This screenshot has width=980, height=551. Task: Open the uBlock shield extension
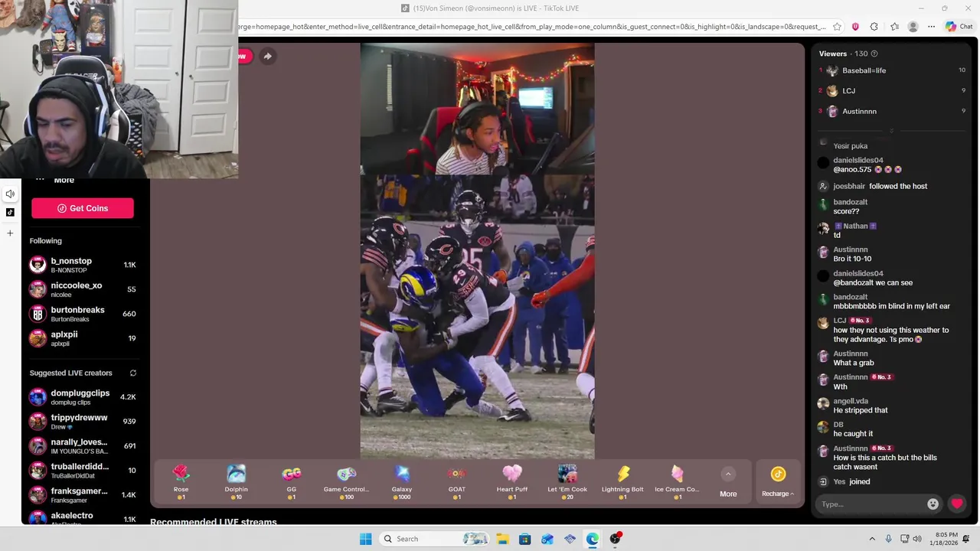coord(855,27)
